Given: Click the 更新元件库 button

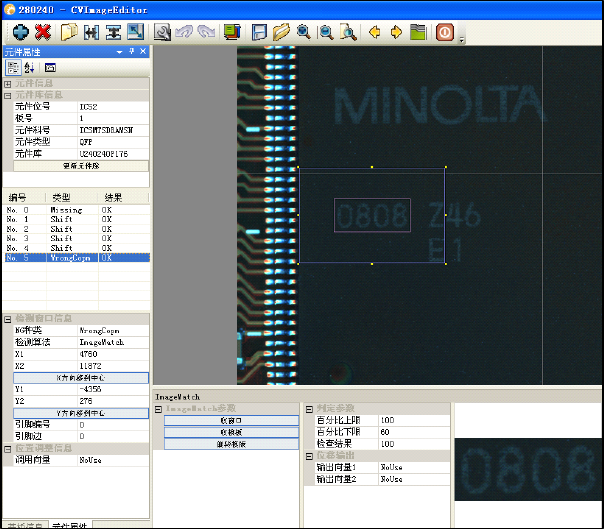Looking at the screenshot, I should tap(81, 166).
